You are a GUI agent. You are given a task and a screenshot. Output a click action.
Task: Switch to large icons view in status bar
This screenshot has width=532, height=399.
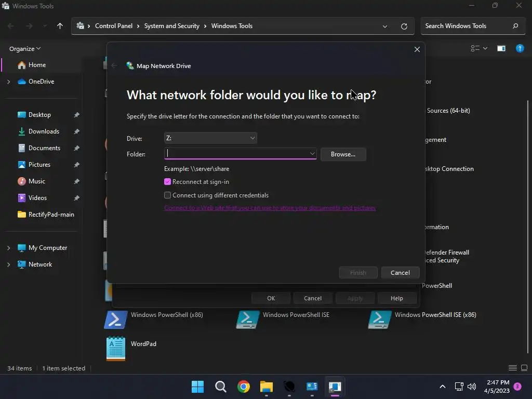tap(524, 368)
